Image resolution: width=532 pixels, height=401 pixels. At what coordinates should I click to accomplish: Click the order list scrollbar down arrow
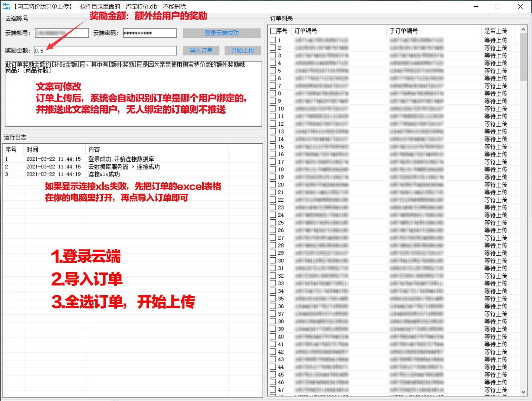click(x=523, y=392)
